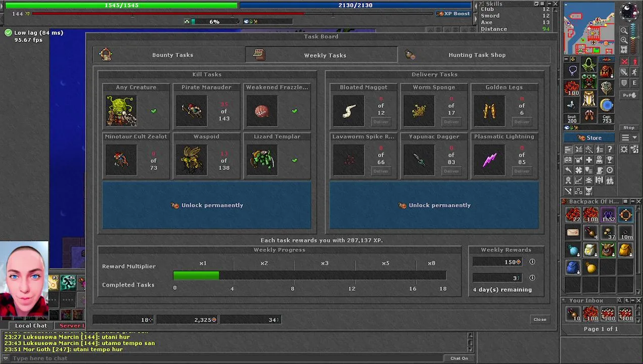The width and height of the screenshot is (643, 364).
Task: Select the blue ring inventory slot
Action: pos(607,105)
